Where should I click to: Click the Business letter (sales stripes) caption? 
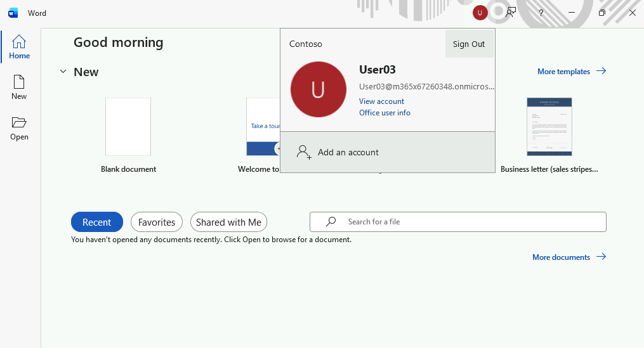tap(549, 169)
